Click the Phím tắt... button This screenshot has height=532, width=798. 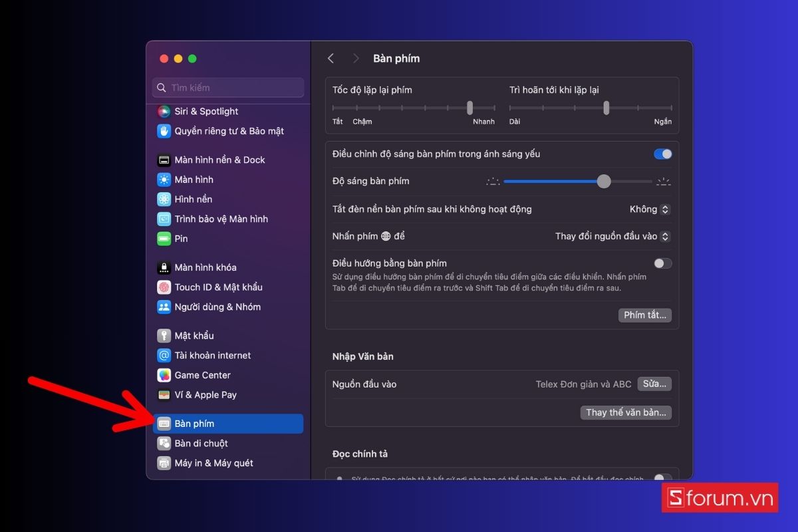point(644,315)
